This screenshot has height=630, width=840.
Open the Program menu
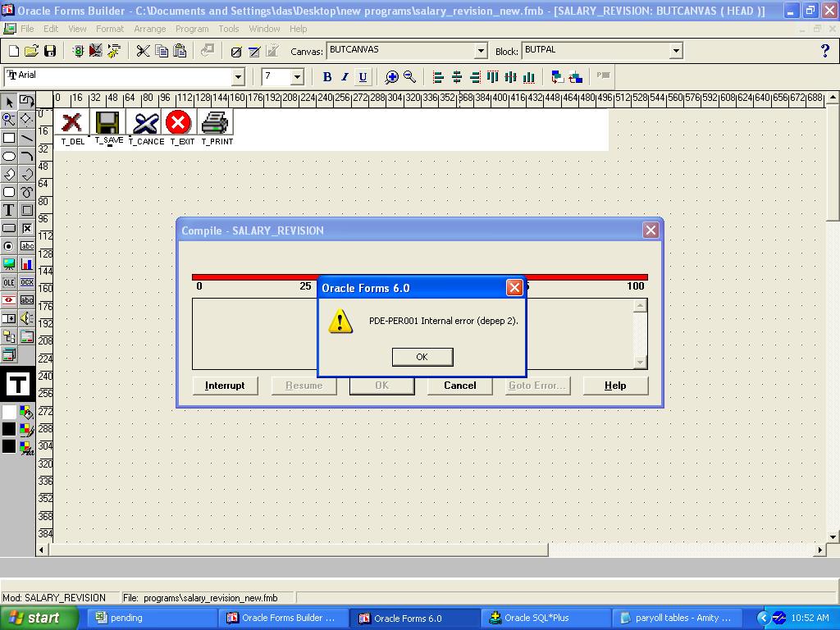192,29
